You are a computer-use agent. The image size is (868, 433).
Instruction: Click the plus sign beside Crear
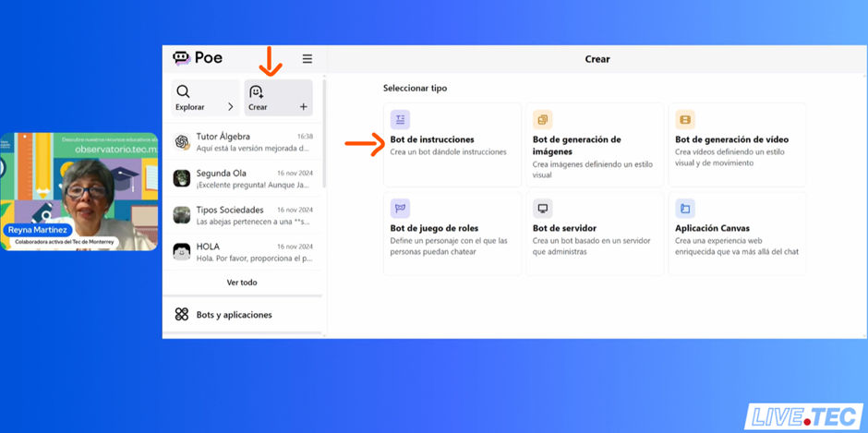303,107
